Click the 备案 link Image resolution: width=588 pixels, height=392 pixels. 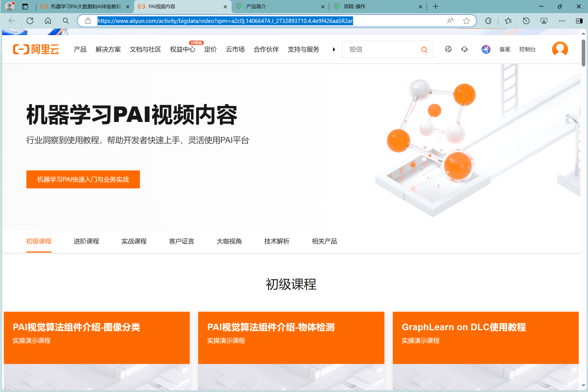pos(505,49)
